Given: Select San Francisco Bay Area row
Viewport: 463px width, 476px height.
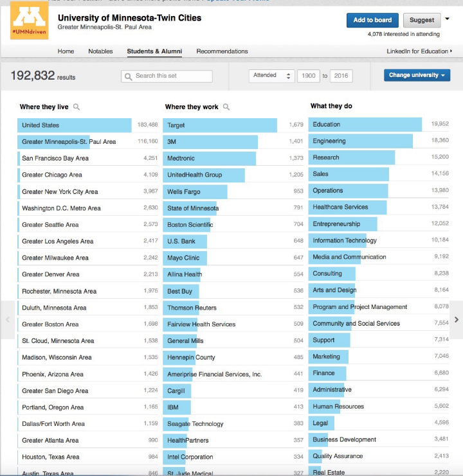Looking at the screenshot, I should tap(88, 158).
